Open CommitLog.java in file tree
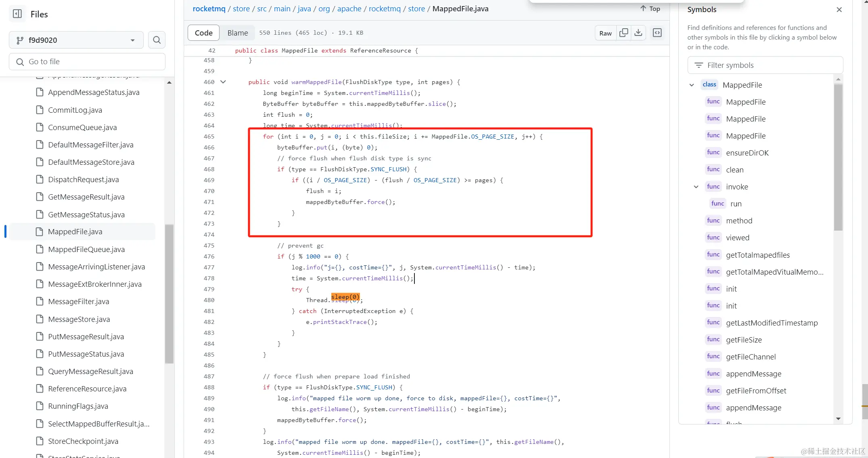The width and height of the screenshot is (868, 458). tap(75, 110)
